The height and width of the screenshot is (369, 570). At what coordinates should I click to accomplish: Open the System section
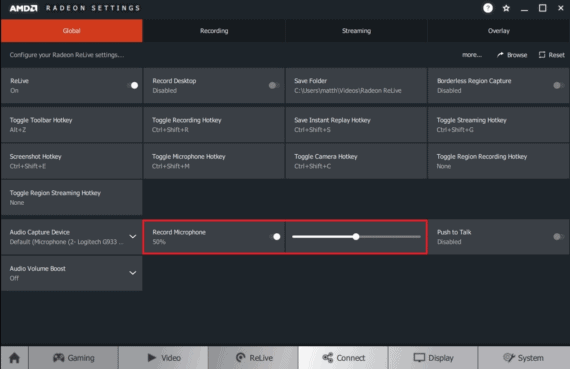click(x=523, y=358)
